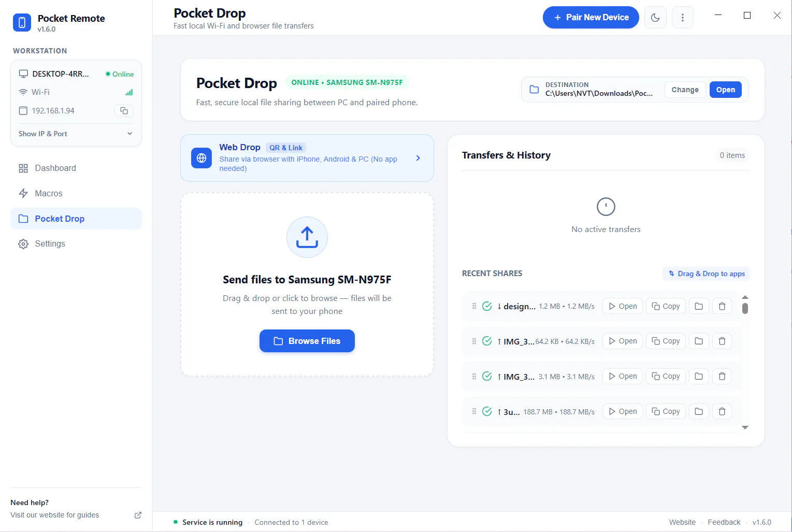Open the 64.2 KB IMG_3 file
This screenshot has width=792, height=532.
(623, 341)
